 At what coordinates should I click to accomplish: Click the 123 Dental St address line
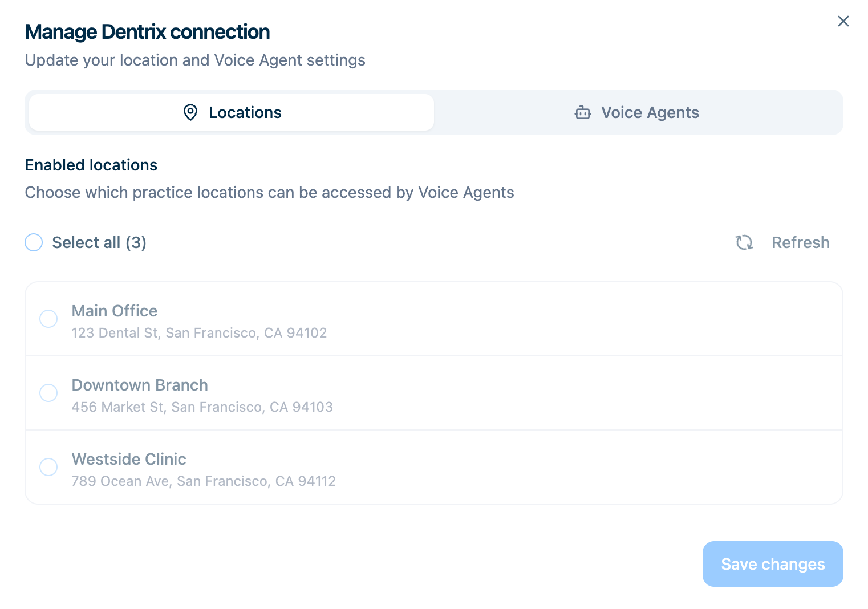199,333
